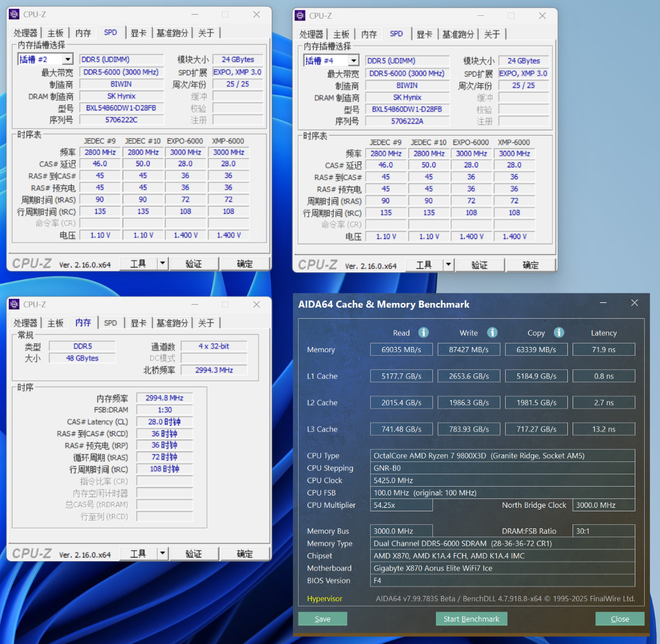The image size is (660, 644).
Task: Expand tools dropdown arrow in memory tab CPU-Z window
Action: (x=163, y=554)
